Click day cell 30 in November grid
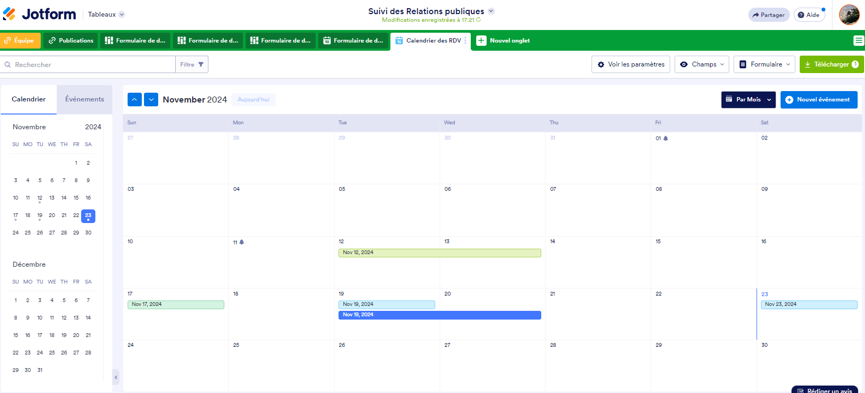Screen dimensions: 865x393 tap(810, 366)
